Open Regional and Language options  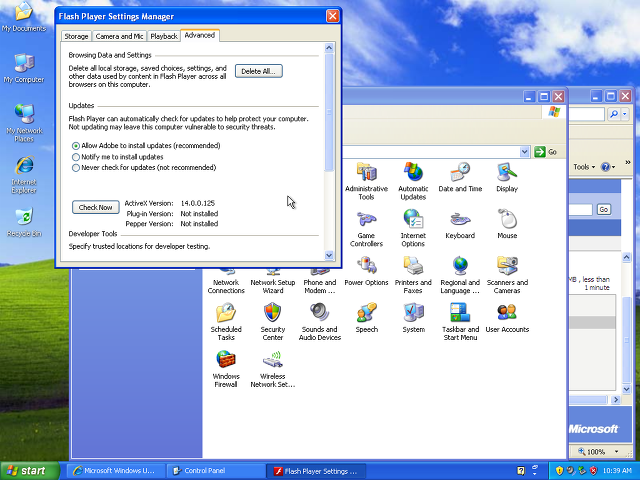(x=460, y=275)
